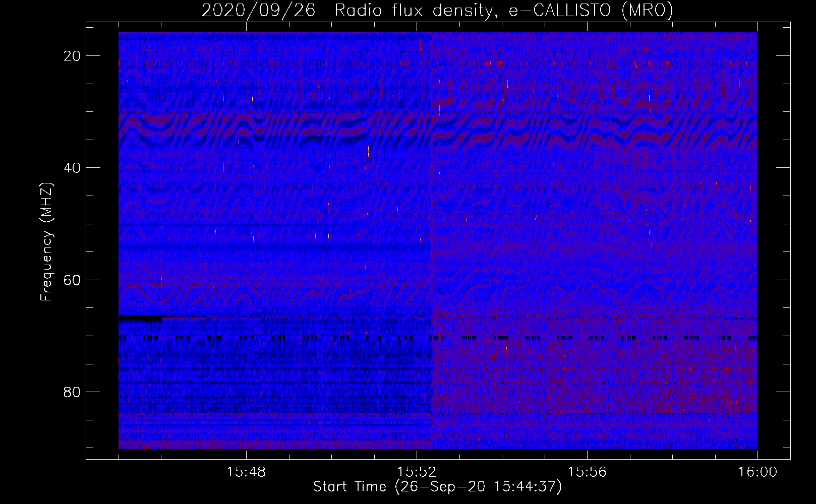This screenshot has height=504, width=816.
Task: Click the plot title '2020/09/26 Radio flux density'
Action: 437,10
